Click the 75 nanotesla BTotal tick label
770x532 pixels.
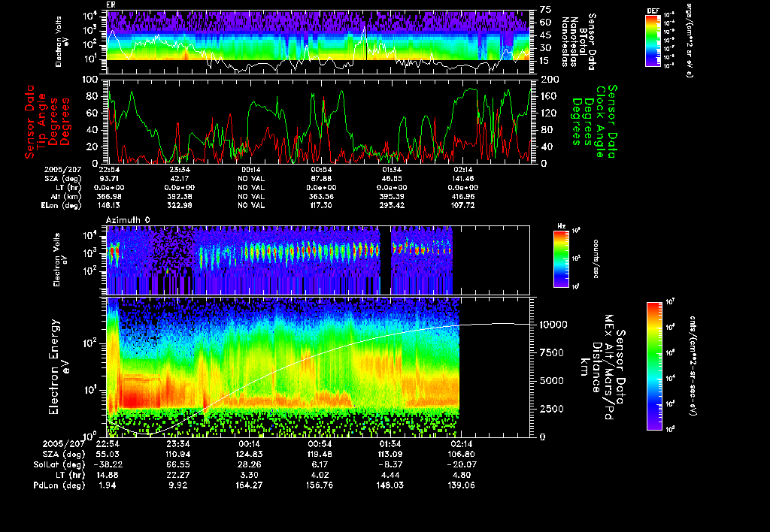(545, 10)
